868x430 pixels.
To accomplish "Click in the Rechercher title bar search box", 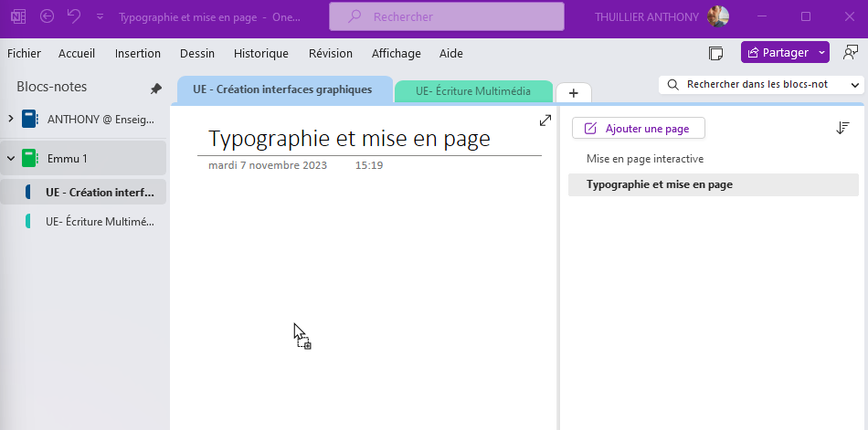I will (x=447, y=16).
